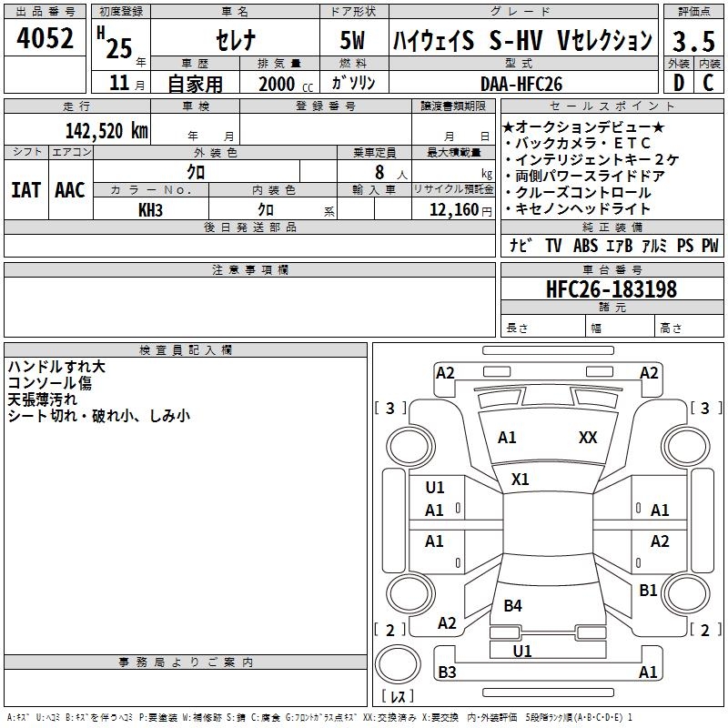Select the chassis number HFC26-183198
728x728 pixels.
coord(612,289)
